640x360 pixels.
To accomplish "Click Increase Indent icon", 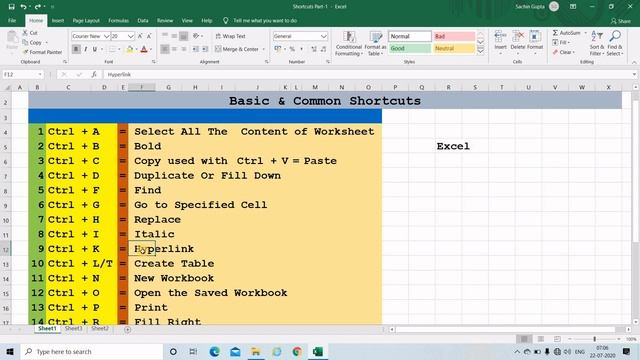I will [x=205, y=49].
